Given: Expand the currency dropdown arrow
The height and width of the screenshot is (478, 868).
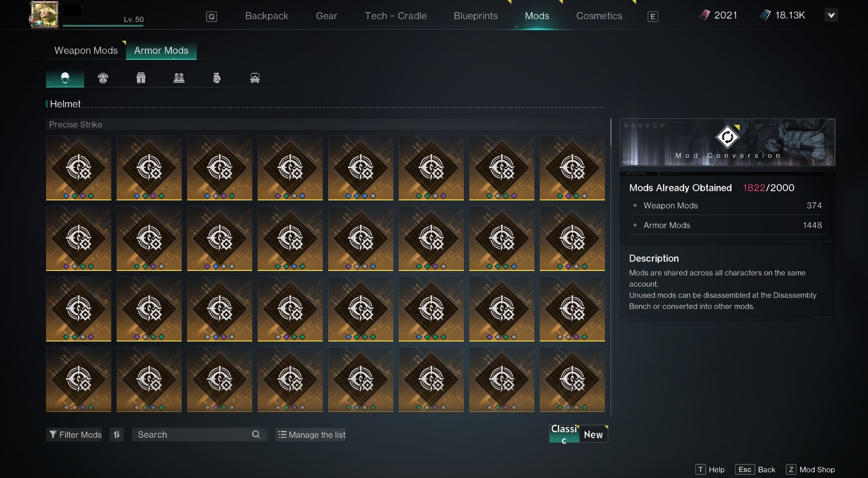Looking at the screenshot, I should coord(831,15).
